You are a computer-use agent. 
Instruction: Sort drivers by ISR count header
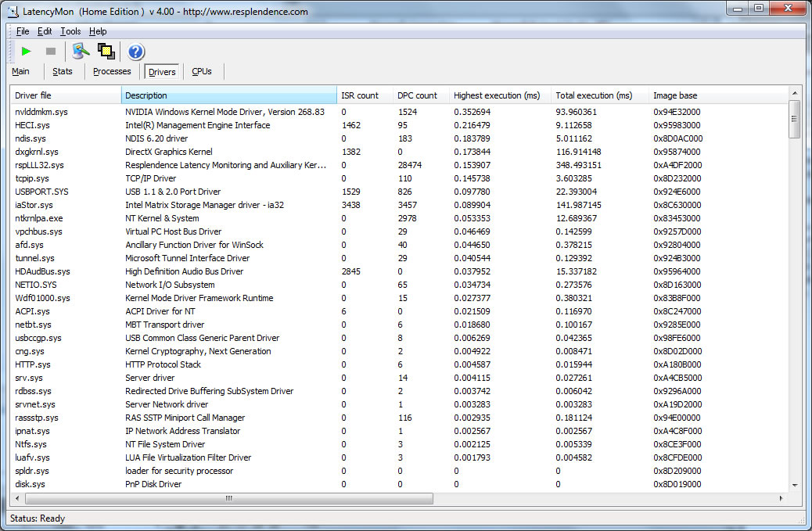(360, 95)
